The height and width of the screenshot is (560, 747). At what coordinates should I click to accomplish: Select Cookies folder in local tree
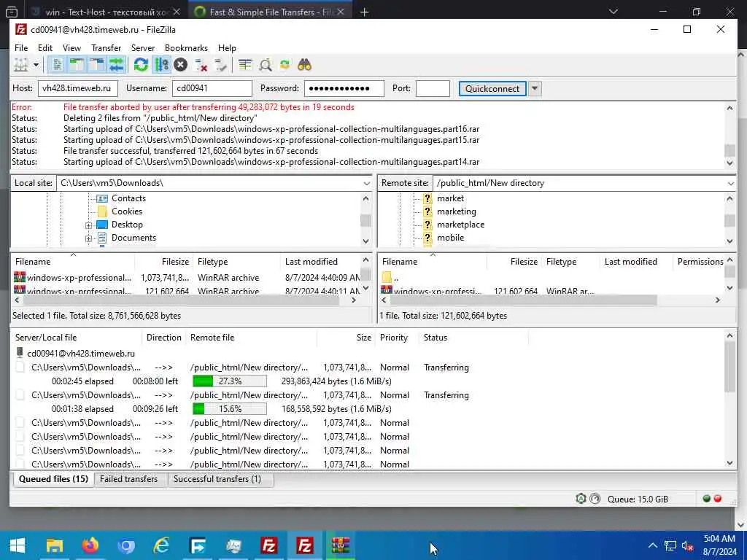point(127,211)
